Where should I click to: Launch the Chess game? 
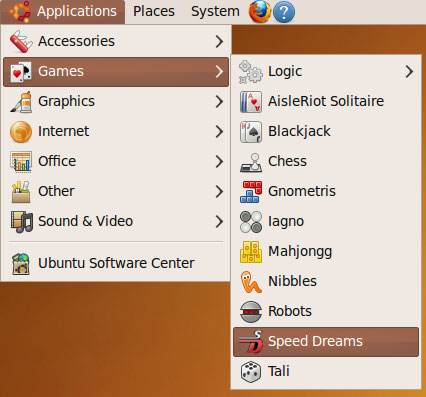click(326, 161)
